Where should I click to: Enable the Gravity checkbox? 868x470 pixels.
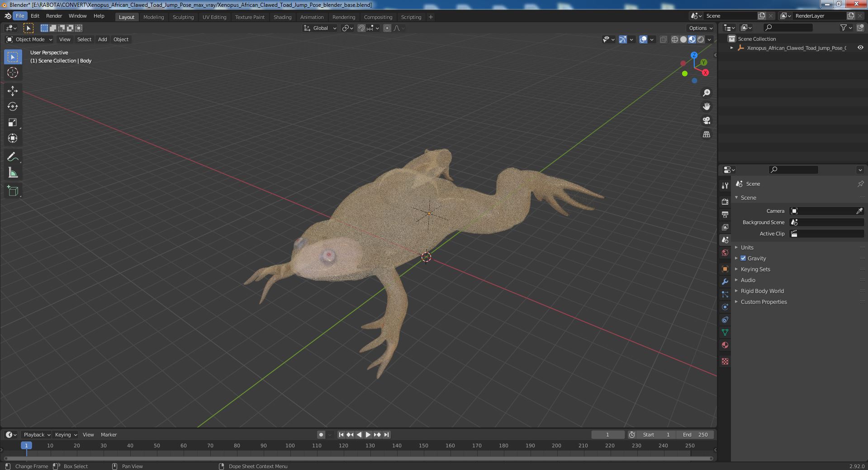tap(743, 258)
